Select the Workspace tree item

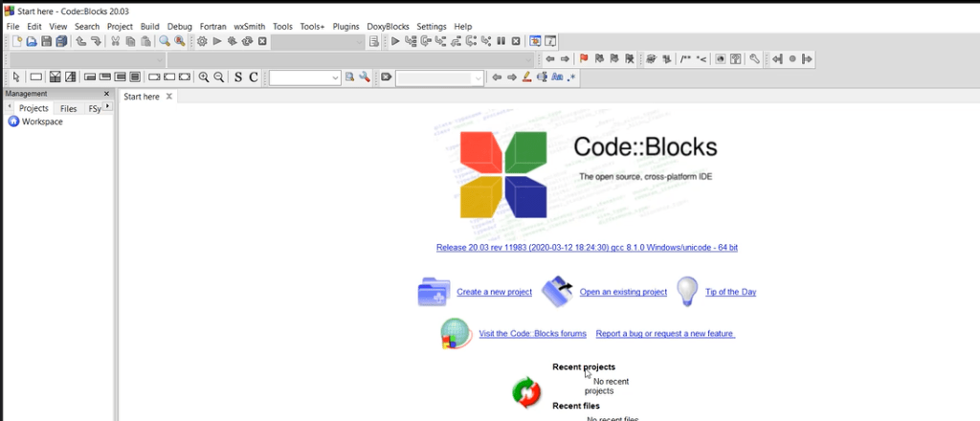pos(42,122)
